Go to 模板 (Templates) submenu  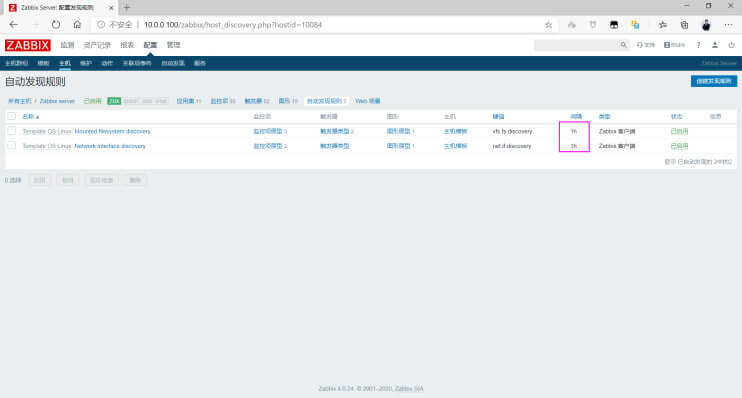point(43,63)
